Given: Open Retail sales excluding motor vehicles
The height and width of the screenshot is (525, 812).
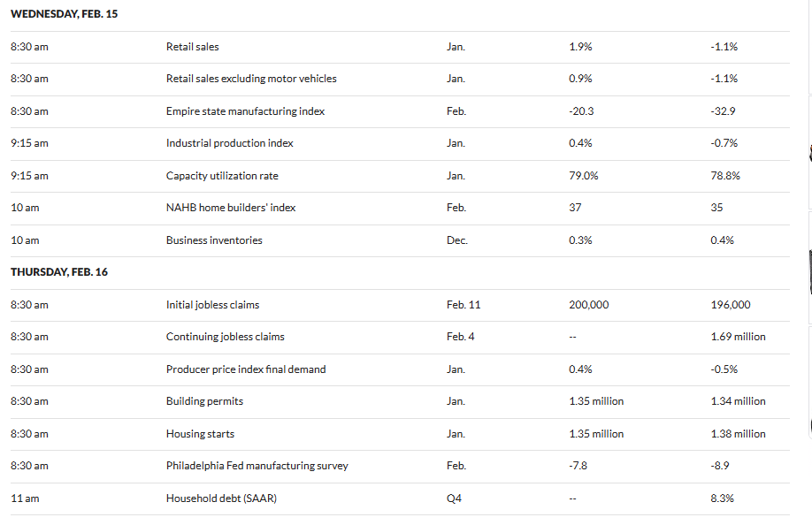Looking at the screenshot, I should [251, 79].
